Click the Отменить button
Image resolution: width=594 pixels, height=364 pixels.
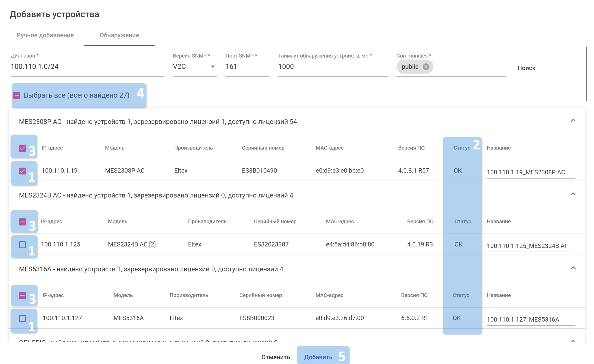275,357
